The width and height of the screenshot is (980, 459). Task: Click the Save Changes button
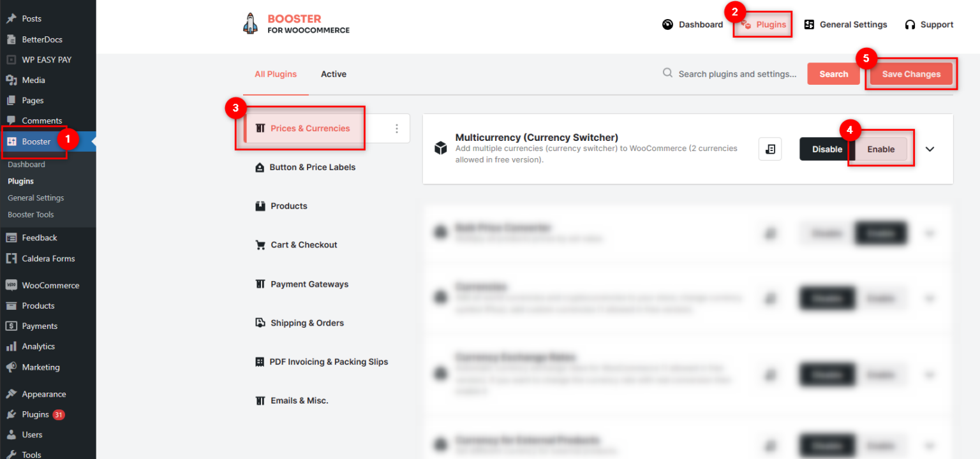pyautogui.click(x=911, y=74)
